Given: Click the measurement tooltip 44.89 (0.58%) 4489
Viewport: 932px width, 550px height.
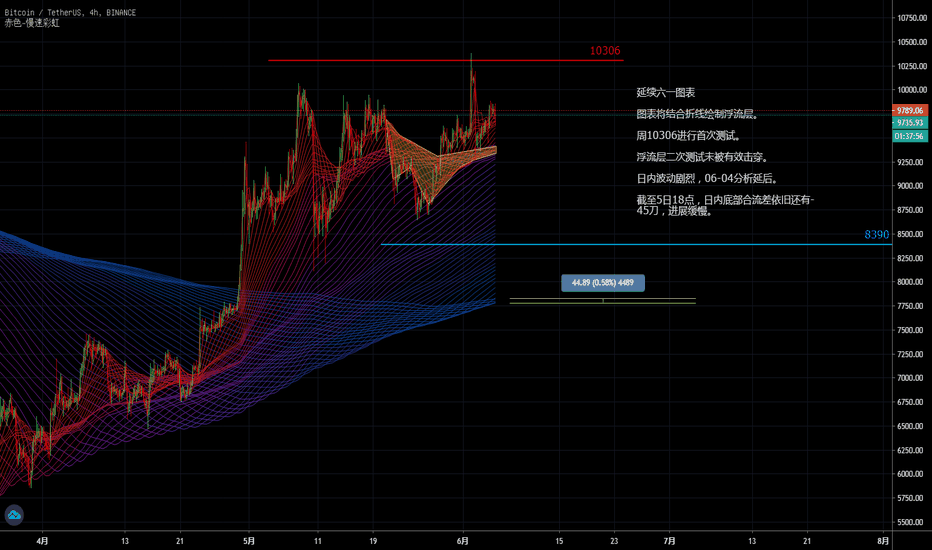Looking at the screenshot, I should (603, 283).
